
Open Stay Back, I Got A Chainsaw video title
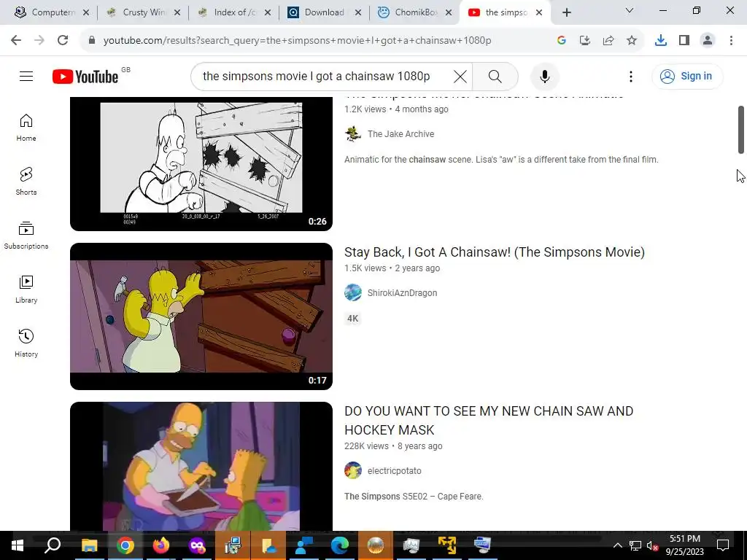(x=495, y=252)
